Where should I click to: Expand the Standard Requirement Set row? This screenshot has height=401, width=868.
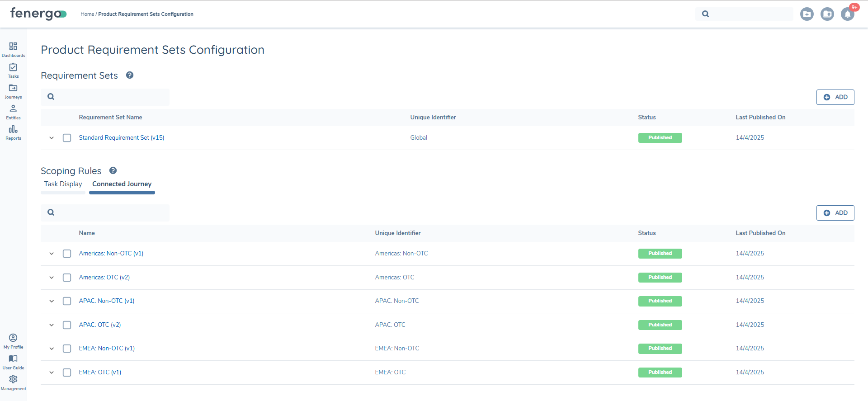click(x=52, y=138)
